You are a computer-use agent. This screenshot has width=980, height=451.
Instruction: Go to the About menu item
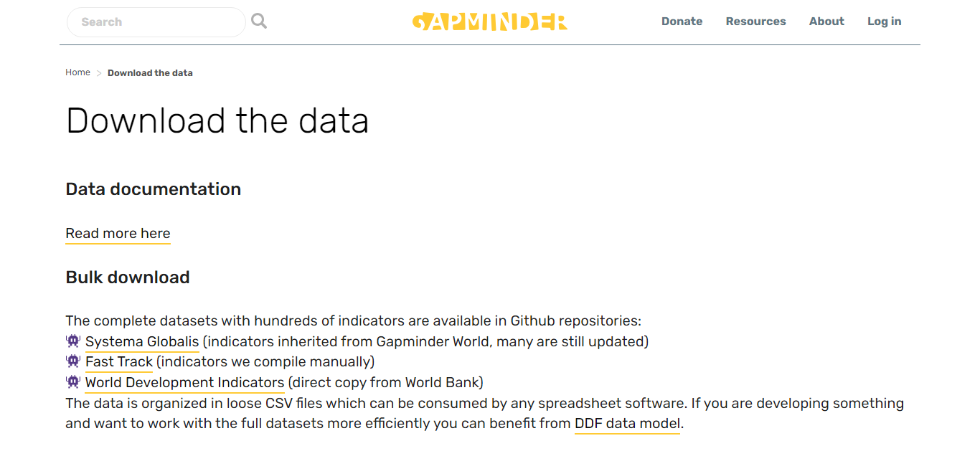pyautogui.click(x=826, y=22)
